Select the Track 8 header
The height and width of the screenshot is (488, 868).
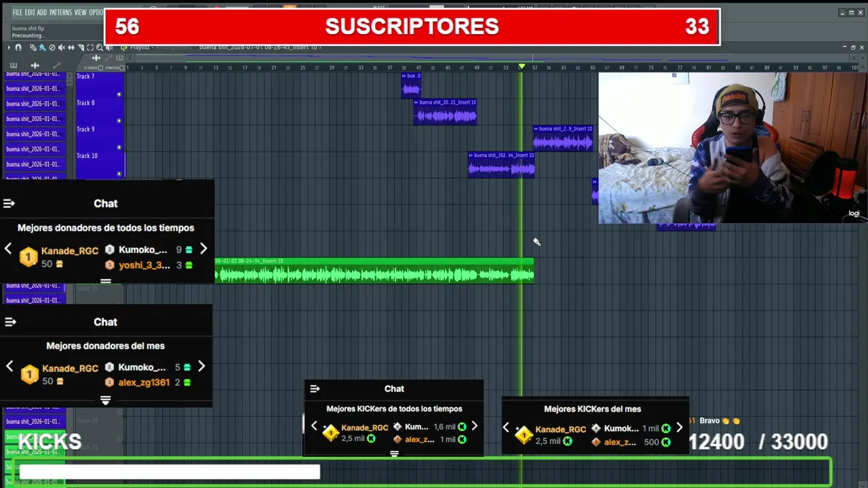(x=99, y=111)
